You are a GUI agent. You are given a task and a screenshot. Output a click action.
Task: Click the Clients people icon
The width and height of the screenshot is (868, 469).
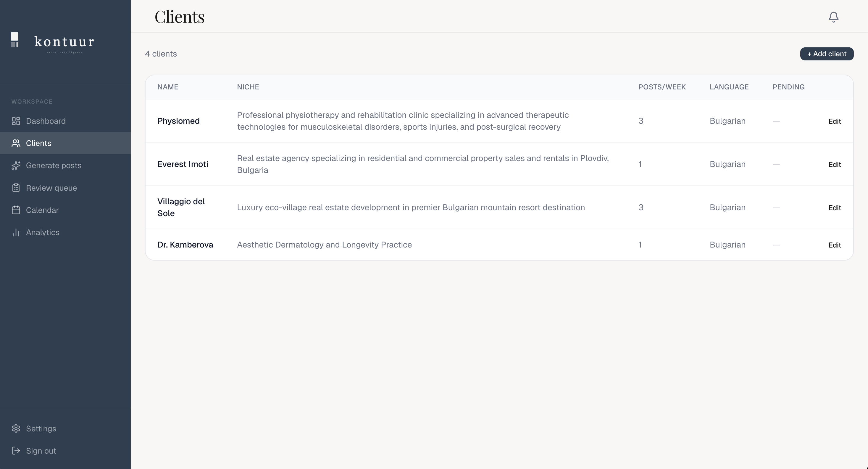point(16,143)
